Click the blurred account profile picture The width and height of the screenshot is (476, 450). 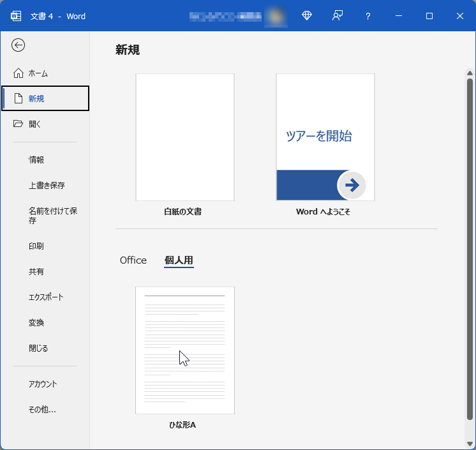[276, 17]
